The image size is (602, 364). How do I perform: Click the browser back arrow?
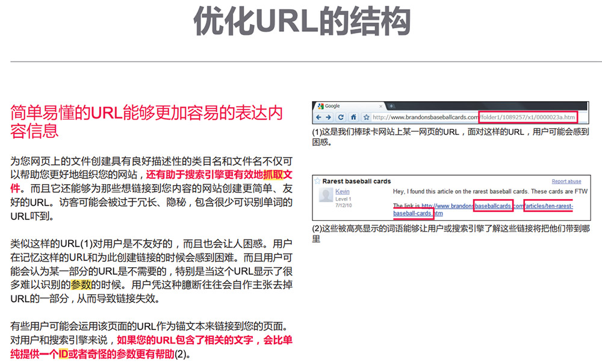point(318,117)
